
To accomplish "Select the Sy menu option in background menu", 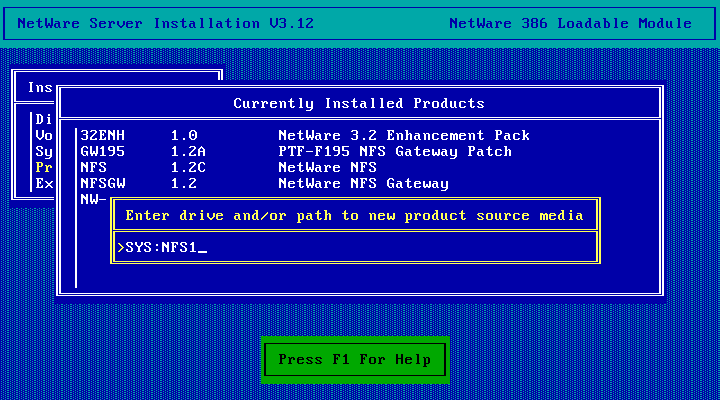I will click(x=44, y=152).
